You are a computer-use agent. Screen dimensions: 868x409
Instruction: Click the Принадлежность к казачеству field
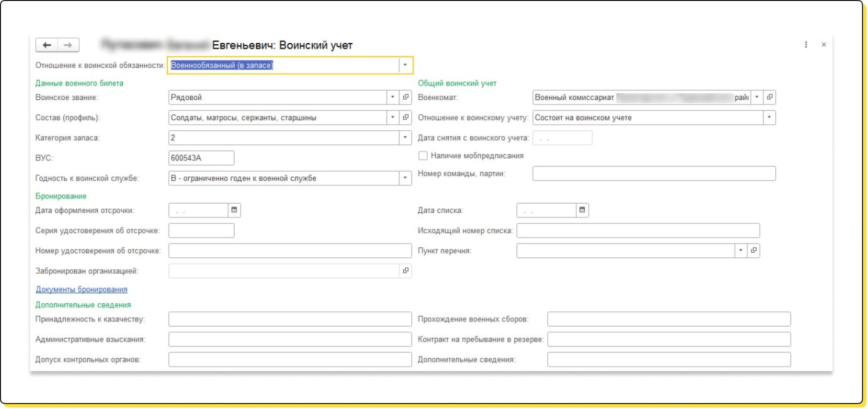[x=289, y=319]
